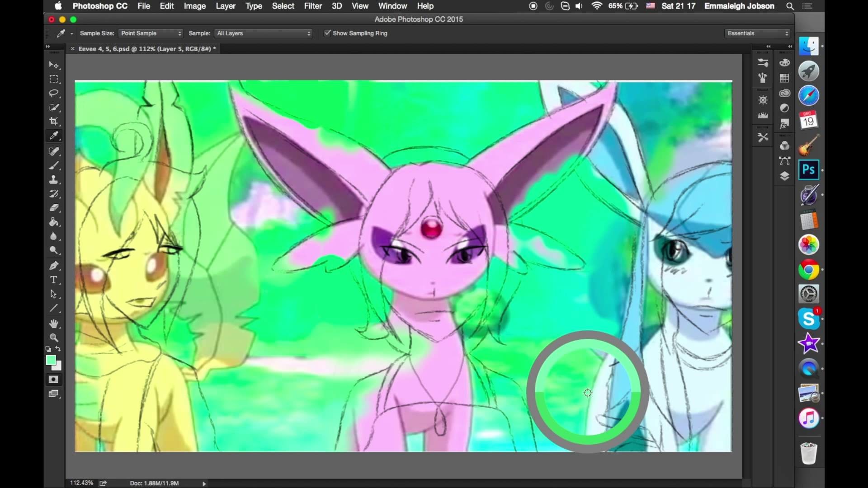Viewport: 868px width, 488px height.
Task: Open the Tool Presets panel icon
Action: (763, 137)
